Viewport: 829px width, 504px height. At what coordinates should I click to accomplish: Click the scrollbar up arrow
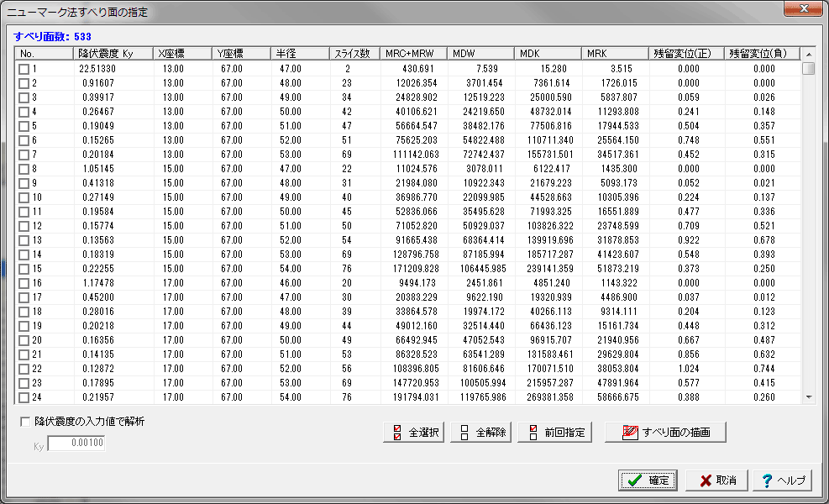click(x=808, y=54)
